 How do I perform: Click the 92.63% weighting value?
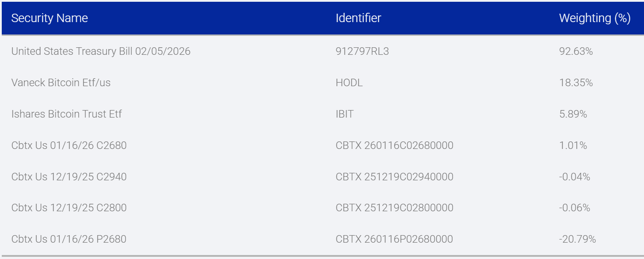click(x=575, y=51)
